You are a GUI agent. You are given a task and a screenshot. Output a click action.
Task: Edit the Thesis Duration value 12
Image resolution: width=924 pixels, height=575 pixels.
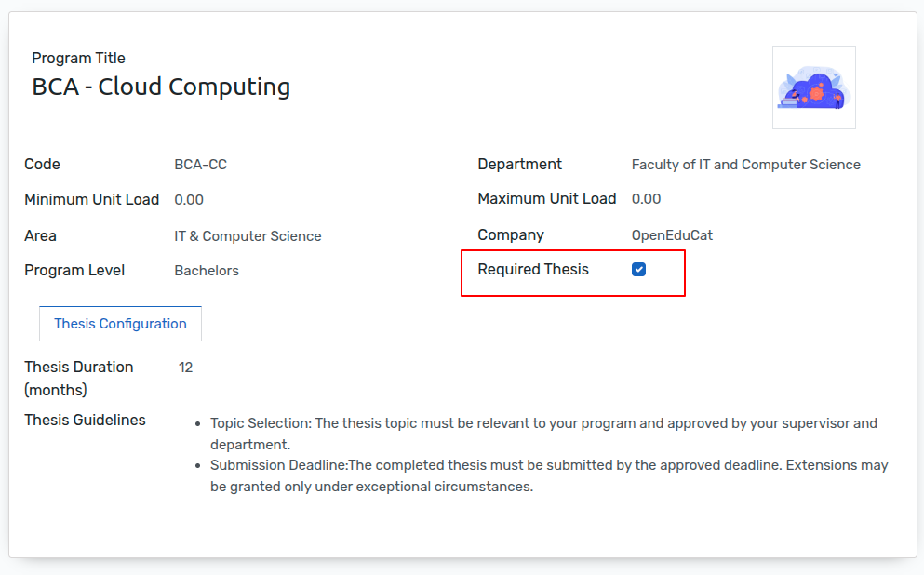(185, 367)
